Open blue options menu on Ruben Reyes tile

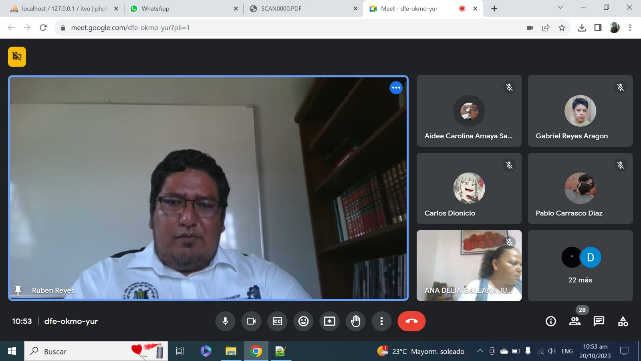coord(396,87)
